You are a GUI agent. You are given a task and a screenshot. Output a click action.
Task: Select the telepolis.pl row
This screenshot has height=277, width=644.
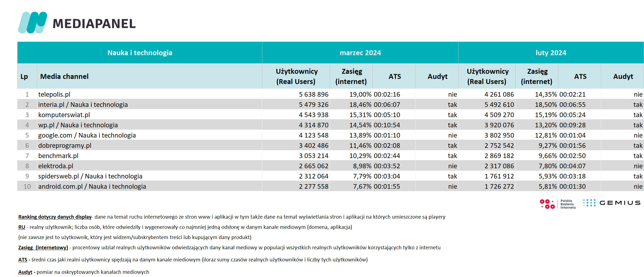point(330,94)
